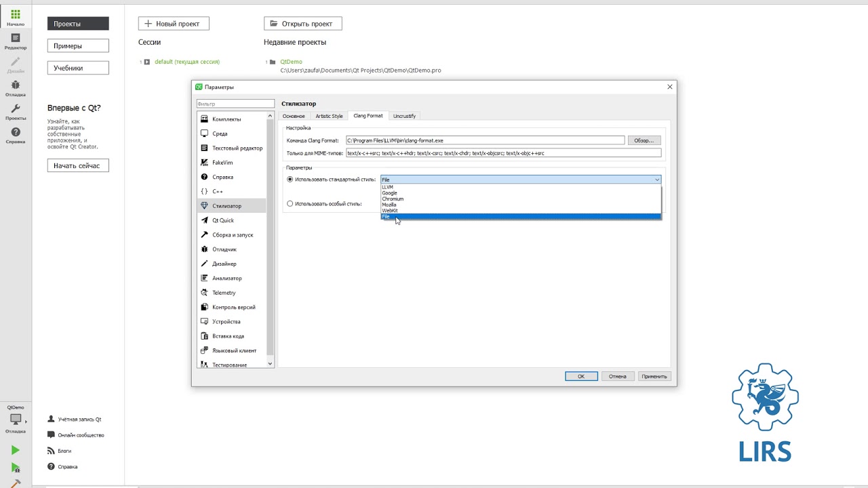This screenshot has width=868, height=488.
Task: Select the Тестирование settings category
Action: click(232, 365)
